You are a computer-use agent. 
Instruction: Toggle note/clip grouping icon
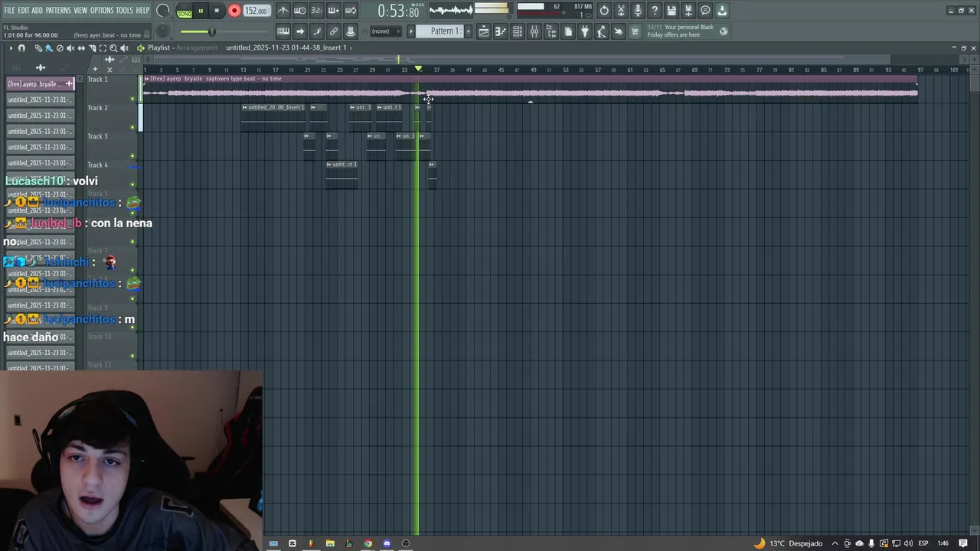pyautogui.click(x=317, y=31)
